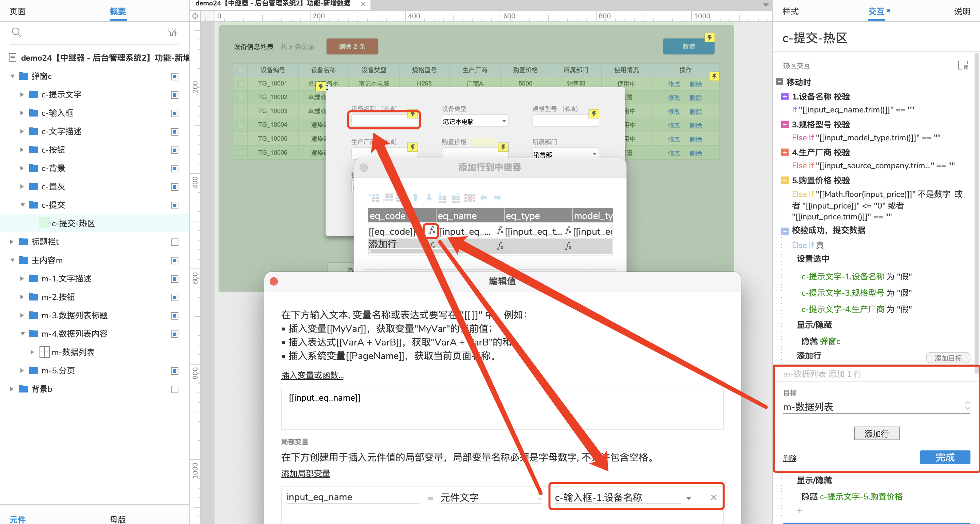Screen dimensions: 980x524
Task: Toggle visibility square for 弹窗c
Action: [175, 77]
